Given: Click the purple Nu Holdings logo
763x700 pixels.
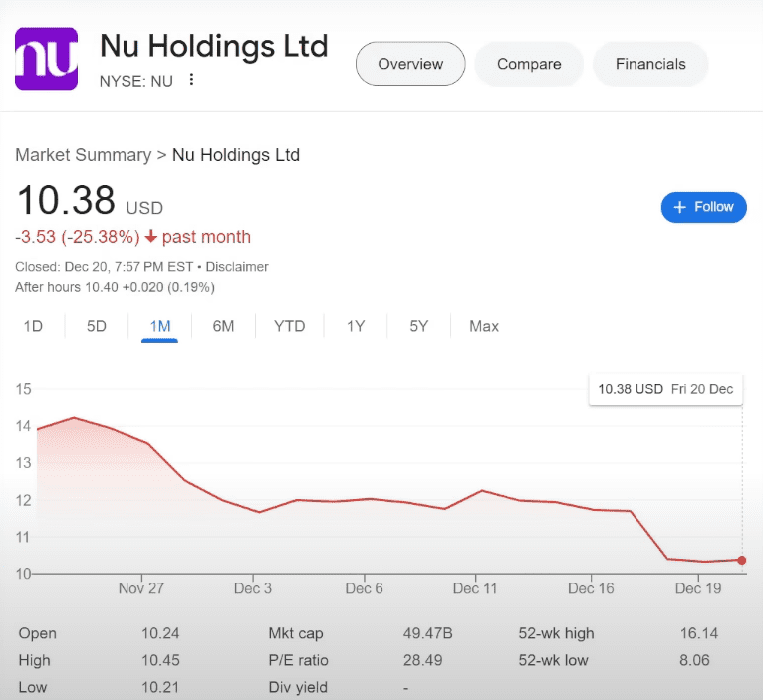Looking at the screenshot, I should 47,60.
